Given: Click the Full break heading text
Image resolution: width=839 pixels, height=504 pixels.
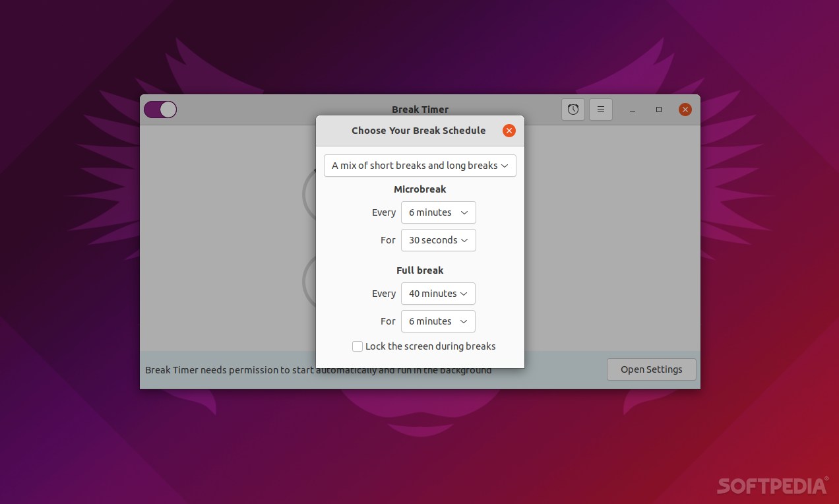Looking at the screenshot, I should (x=420, y=270).
